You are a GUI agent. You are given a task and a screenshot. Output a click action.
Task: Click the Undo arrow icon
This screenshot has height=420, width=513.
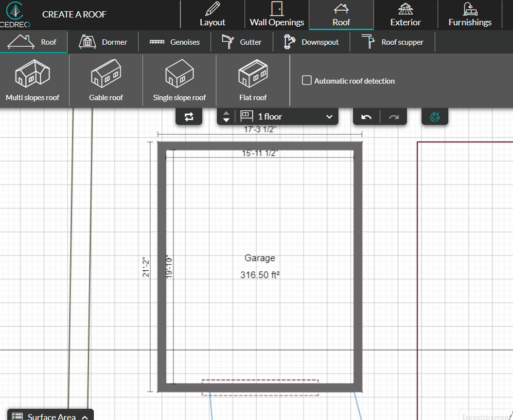(366, 116)
